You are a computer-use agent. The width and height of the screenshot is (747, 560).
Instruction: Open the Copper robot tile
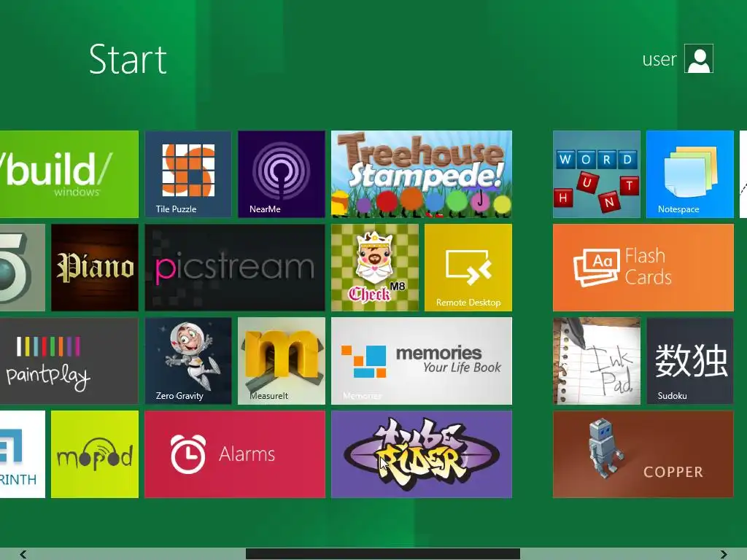click(x=643, y=454)
